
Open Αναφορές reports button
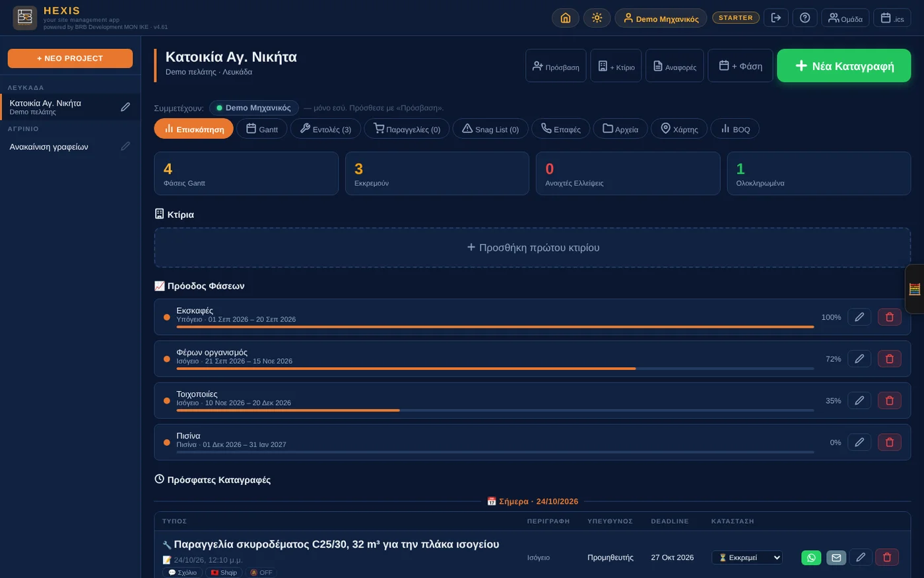point(675,65)
